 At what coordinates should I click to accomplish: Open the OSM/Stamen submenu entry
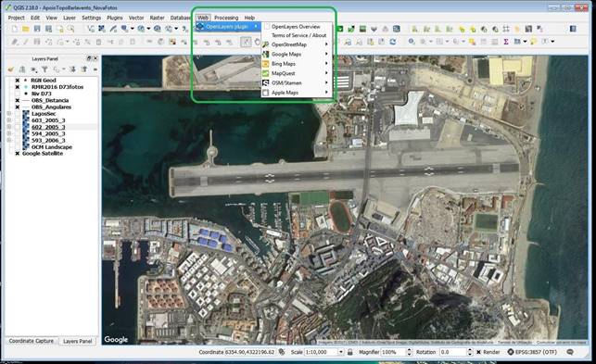[x=297, y=82]
